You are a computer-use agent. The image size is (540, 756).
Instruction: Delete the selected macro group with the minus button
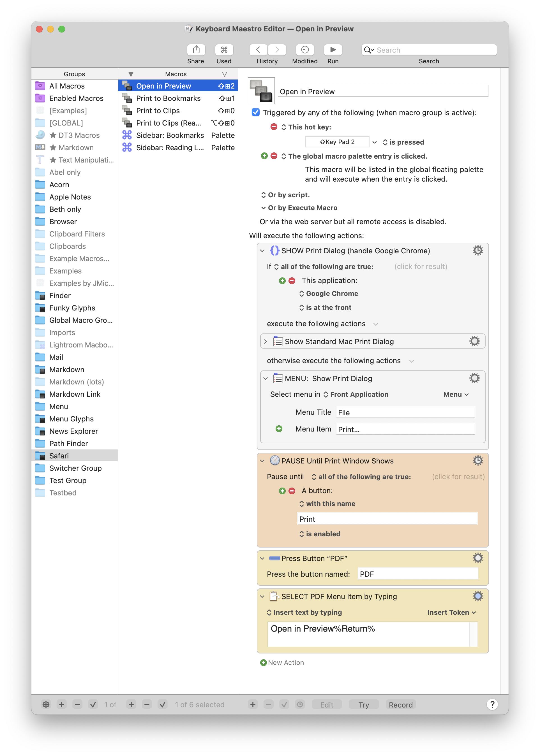77,704
